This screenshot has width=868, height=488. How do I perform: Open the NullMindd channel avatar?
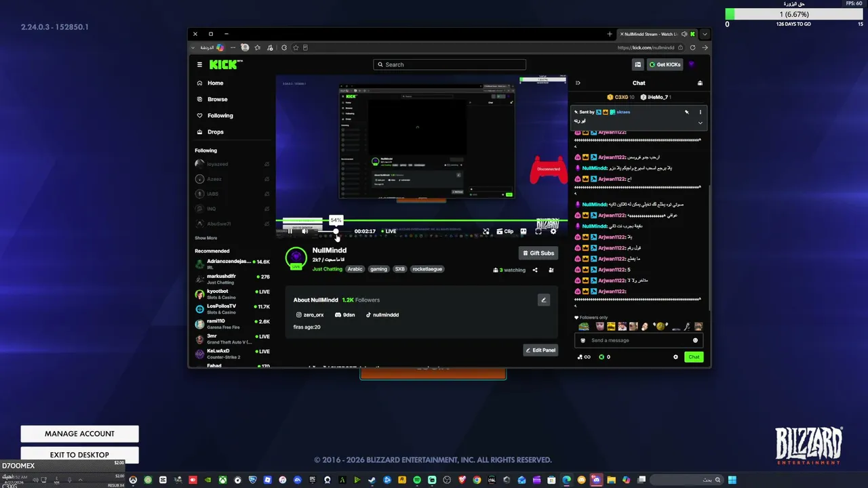296,258
